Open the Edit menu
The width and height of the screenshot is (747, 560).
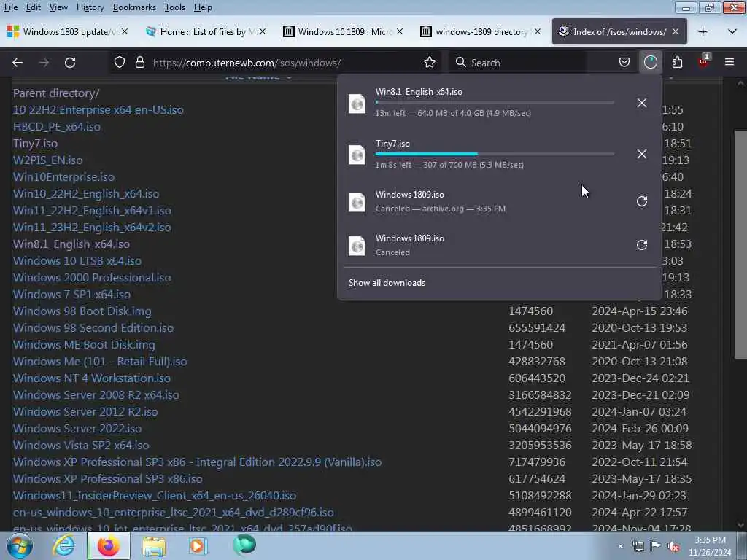34,7
